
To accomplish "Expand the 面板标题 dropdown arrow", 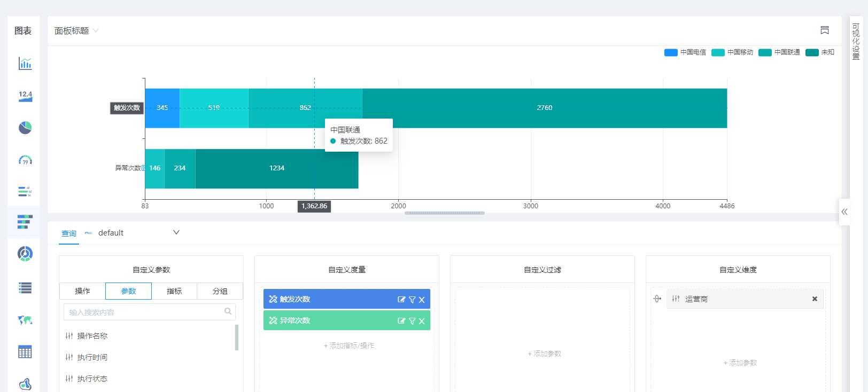I will [96, 30].
